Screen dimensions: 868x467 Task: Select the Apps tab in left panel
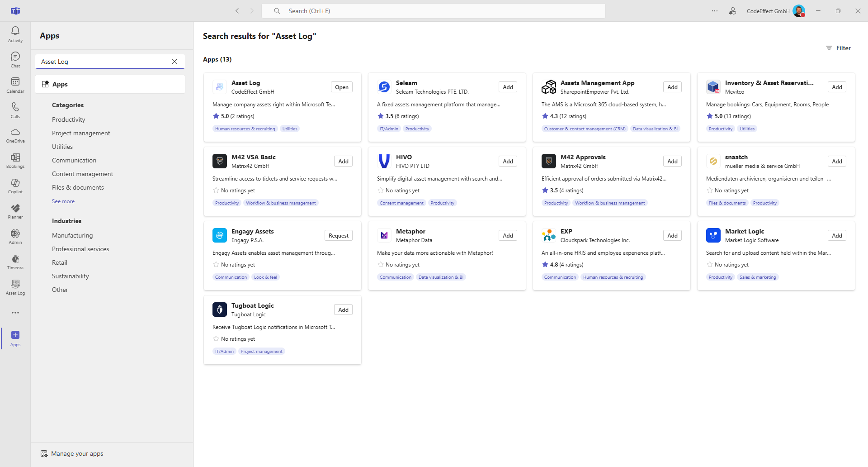110,84
